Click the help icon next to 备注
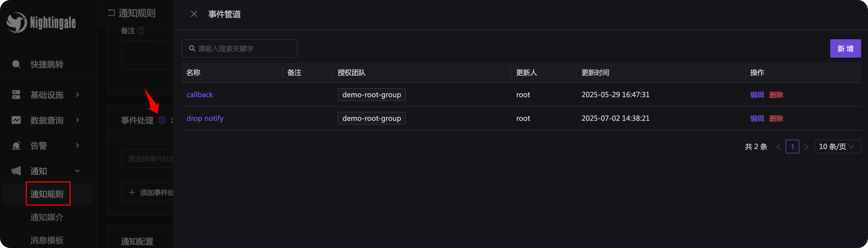This screenshot has height=248, width=868. [x=141, y=31]
